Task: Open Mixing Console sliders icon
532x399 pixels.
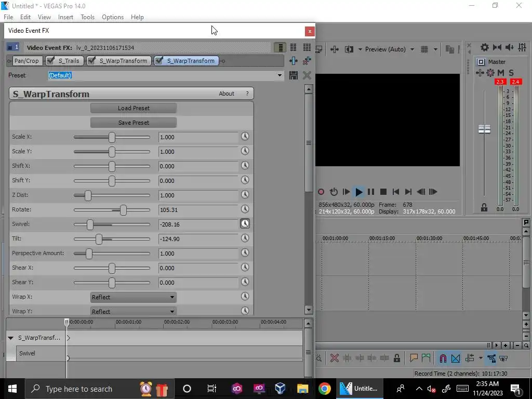Action: coord(522,47)
